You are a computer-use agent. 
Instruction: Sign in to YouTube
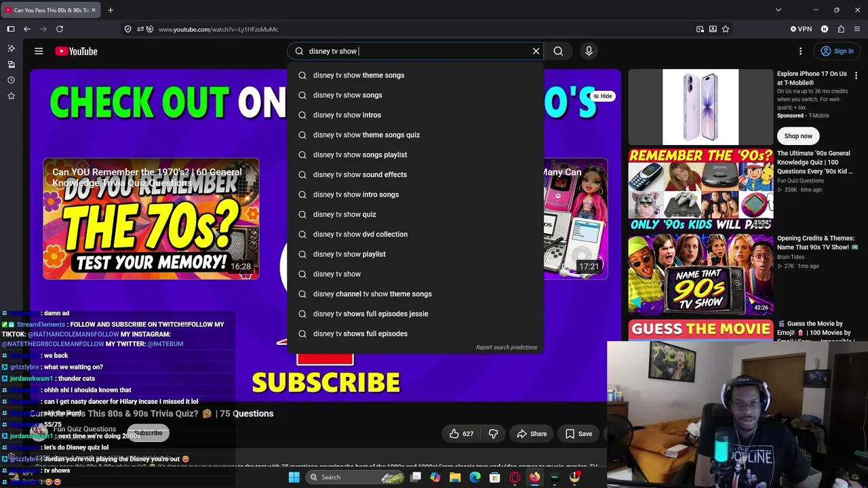click(836, 51)
